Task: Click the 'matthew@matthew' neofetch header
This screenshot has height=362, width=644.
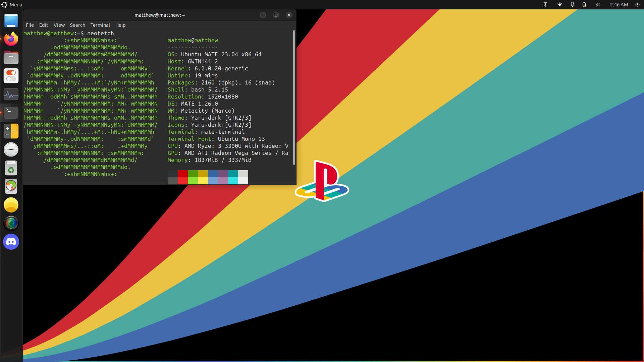Action: 193,40
